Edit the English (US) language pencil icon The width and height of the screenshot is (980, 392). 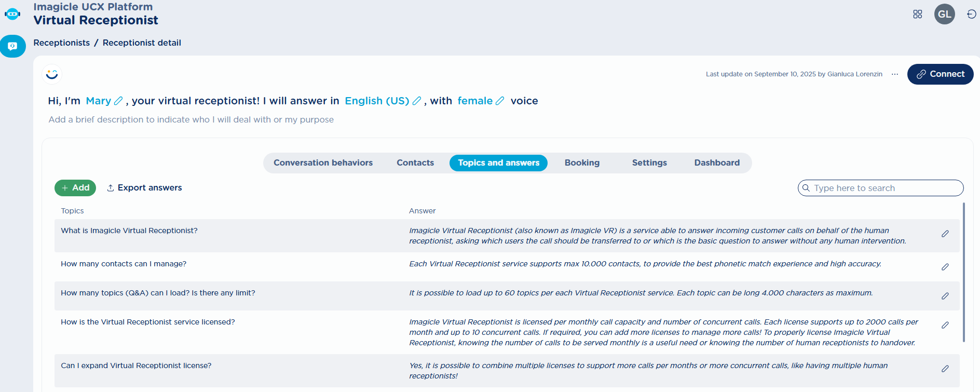[x=416, y=101]
